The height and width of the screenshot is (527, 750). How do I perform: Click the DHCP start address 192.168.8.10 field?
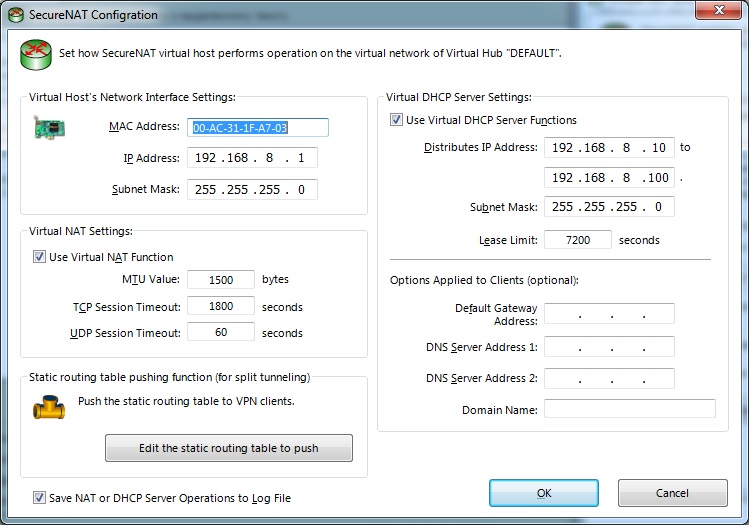pos(609,148)
